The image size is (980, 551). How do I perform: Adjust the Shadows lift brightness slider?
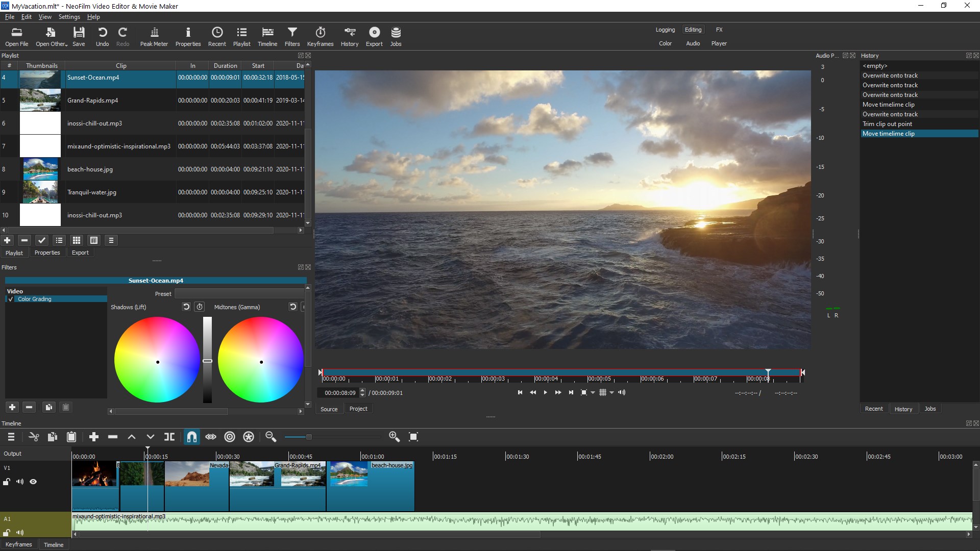pos(207,361)
